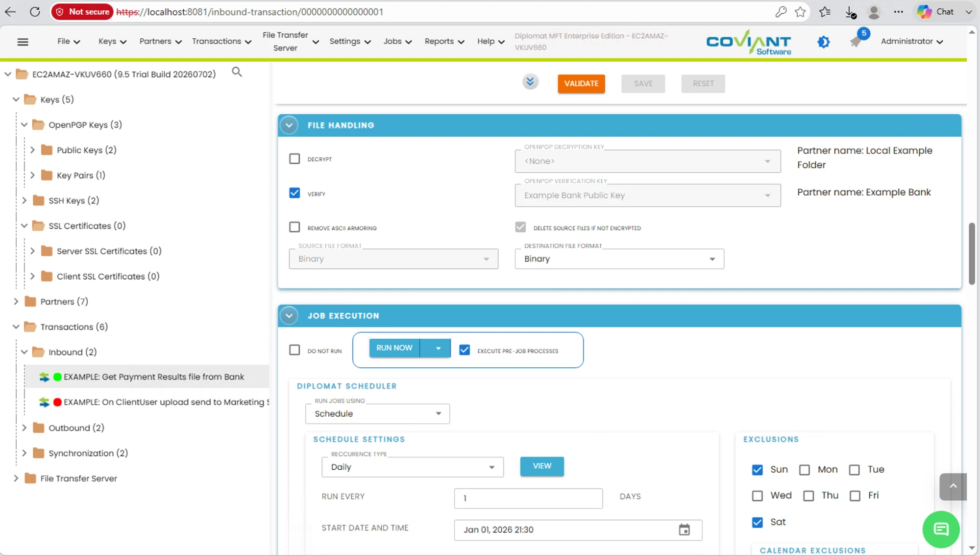Uncheck the Verify checkbox
The width and height of the screenshot is (980, 556).
[294, 193]
